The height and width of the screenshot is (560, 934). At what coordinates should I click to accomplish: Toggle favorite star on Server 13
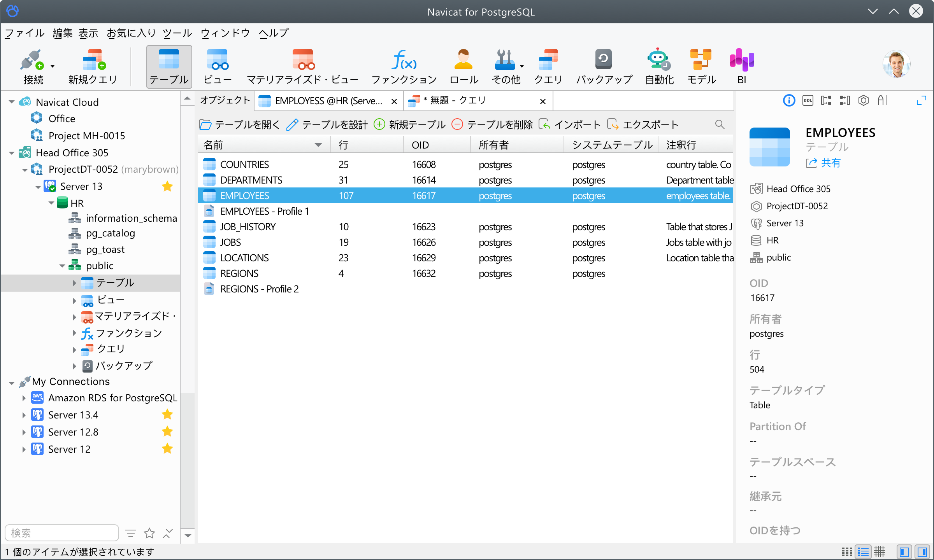167,186
